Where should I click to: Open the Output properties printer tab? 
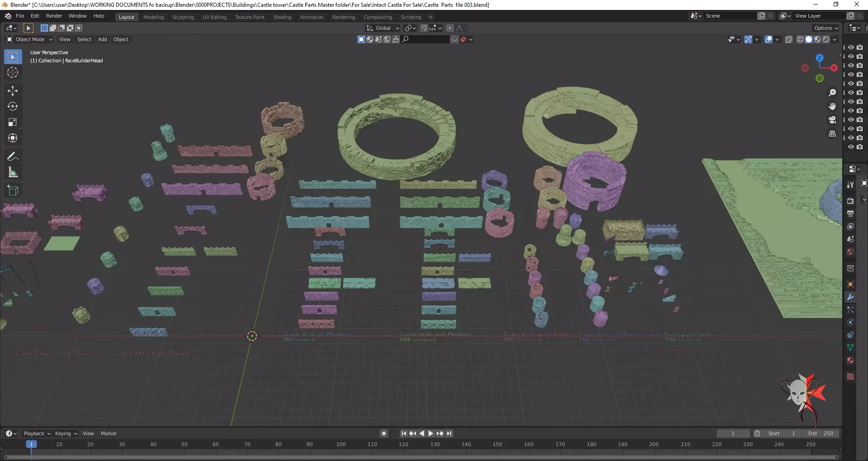coord(850,213)
